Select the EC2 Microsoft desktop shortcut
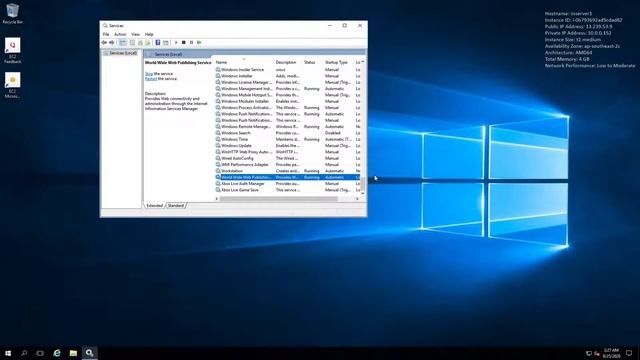640x360 pixels. (13, 85)
